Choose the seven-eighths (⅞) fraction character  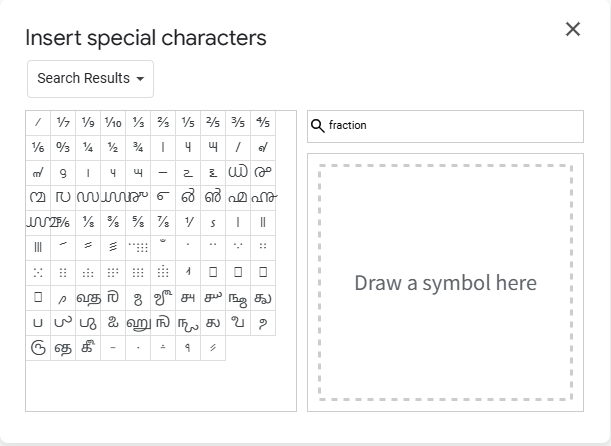coord(163,223)
